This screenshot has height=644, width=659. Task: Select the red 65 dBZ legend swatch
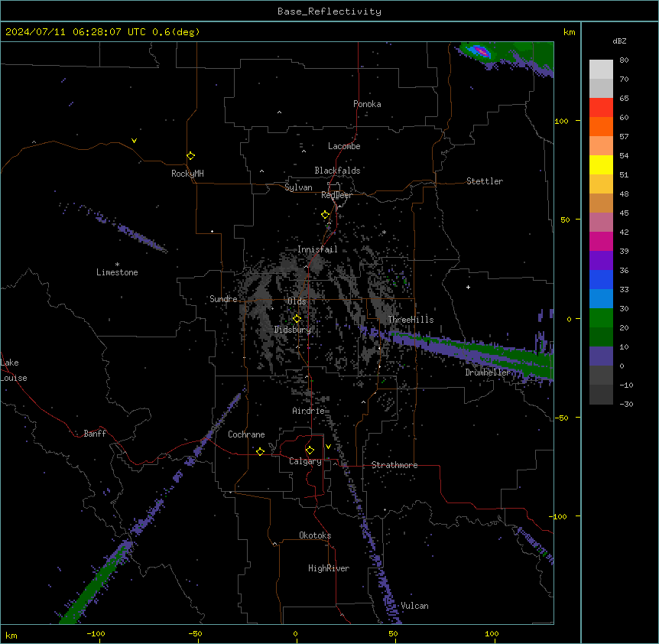[x=601, y=107]
